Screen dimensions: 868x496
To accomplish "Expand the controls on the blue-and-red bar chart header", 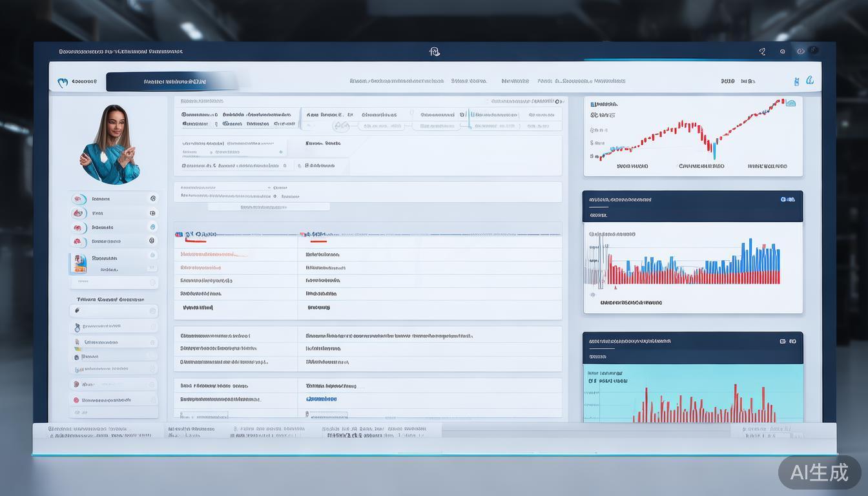I will tap(787, 200).
